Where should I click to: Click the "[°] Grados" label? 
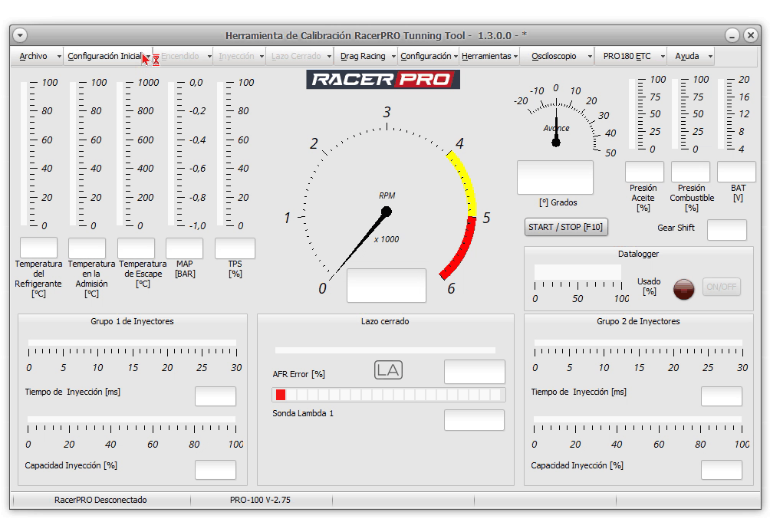[558, 202]
